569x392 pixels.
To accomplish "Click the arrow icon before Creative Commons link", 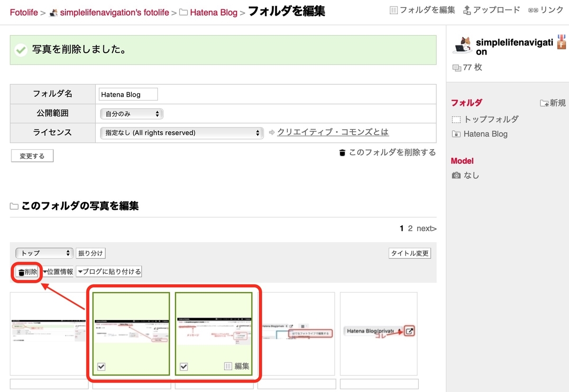I will click(272, 133).
